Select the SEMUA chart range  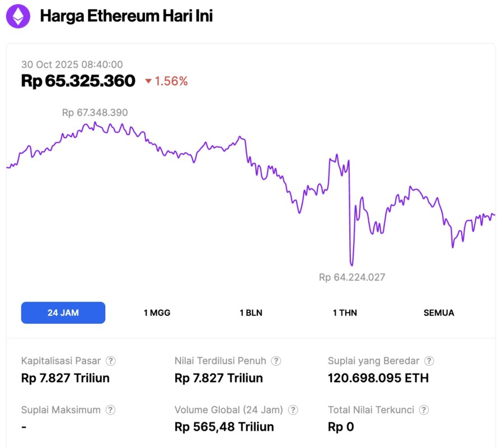click(x=438, y=312)
